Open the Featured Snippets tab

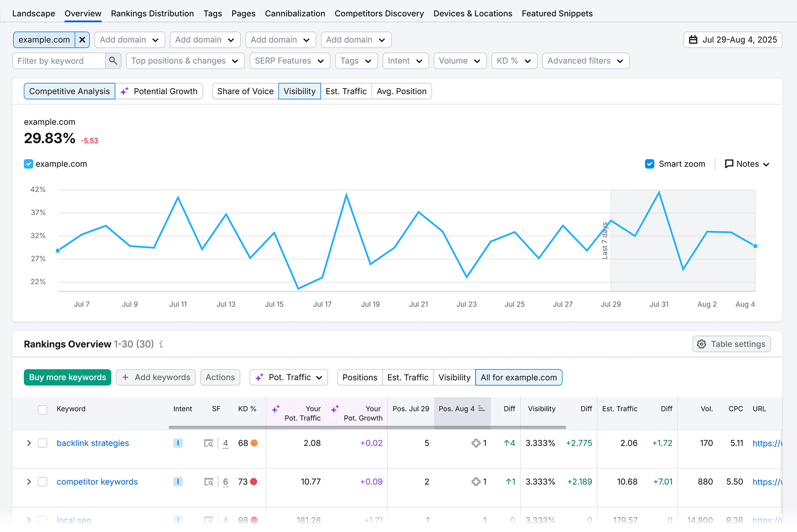tap(557, 13)
